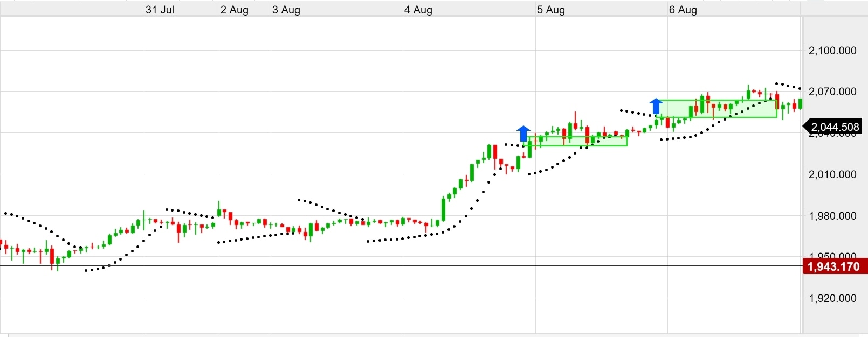Select the green highlighted box after 6 Aug
The height and width of the screenshot is (337, 868).
717,109
